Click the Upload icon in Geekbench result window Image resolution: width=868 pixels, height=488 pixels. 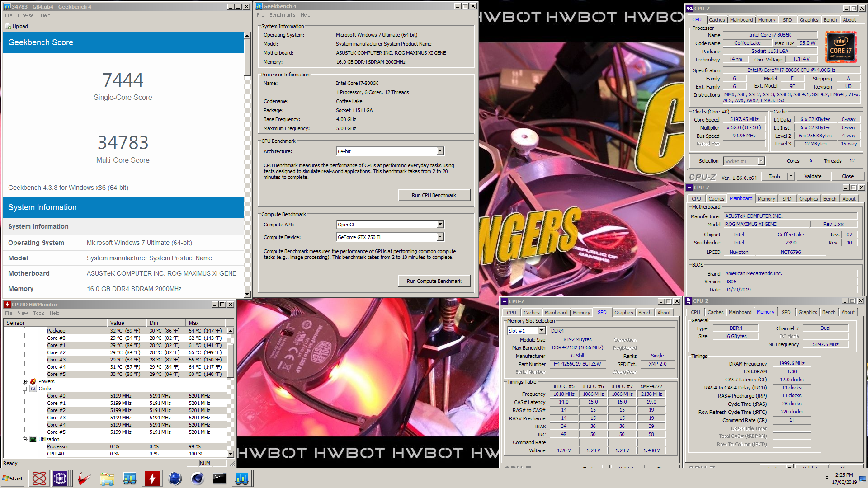(8, 26)
